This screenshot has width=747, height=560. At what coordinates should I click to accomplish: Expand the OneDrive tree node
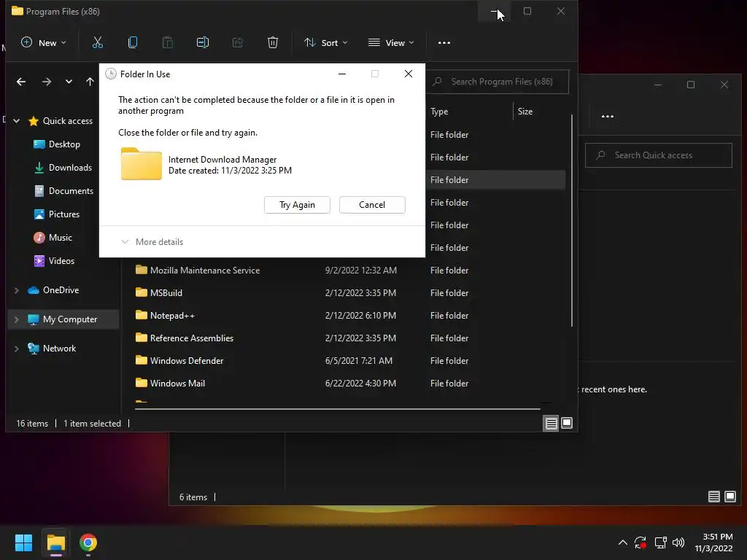(17, 290)
